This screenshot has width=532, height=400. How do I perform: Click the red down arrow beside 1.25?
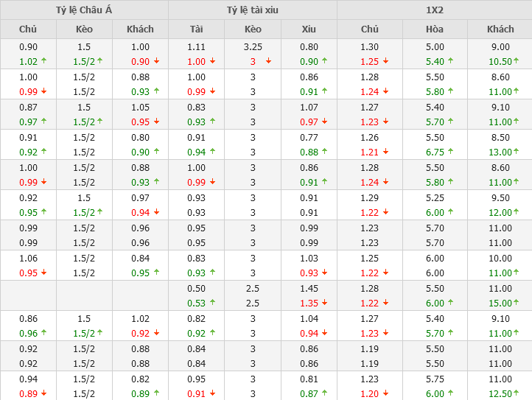[x=386, y=62]
